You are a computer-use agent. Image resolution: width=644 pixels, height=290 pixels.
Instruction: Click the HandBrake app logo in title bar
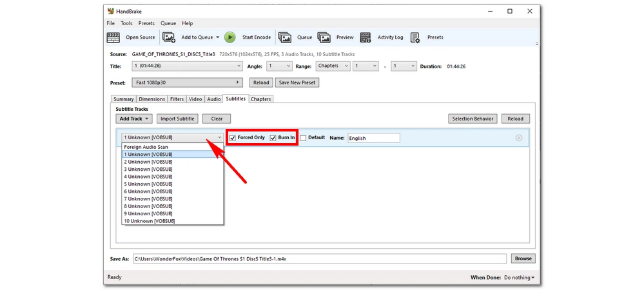pos(110,11)
